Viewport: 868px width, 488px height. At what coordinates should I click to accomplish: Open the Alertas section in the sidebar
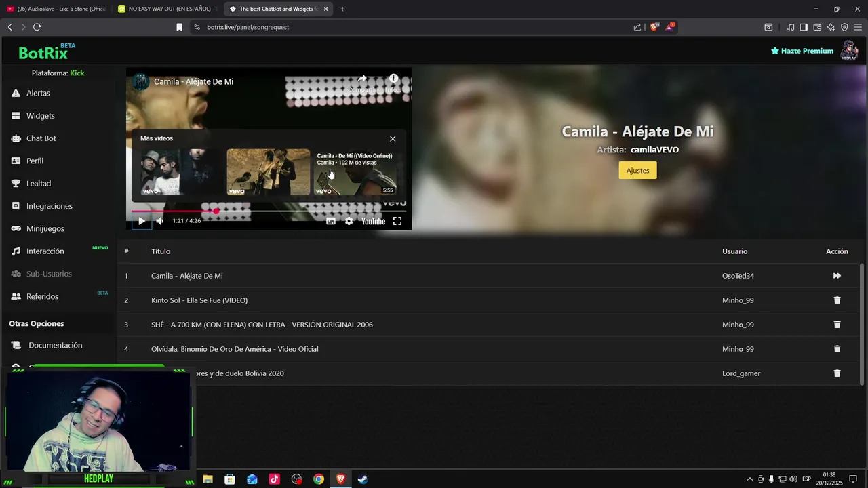click(x=38, y=93)
